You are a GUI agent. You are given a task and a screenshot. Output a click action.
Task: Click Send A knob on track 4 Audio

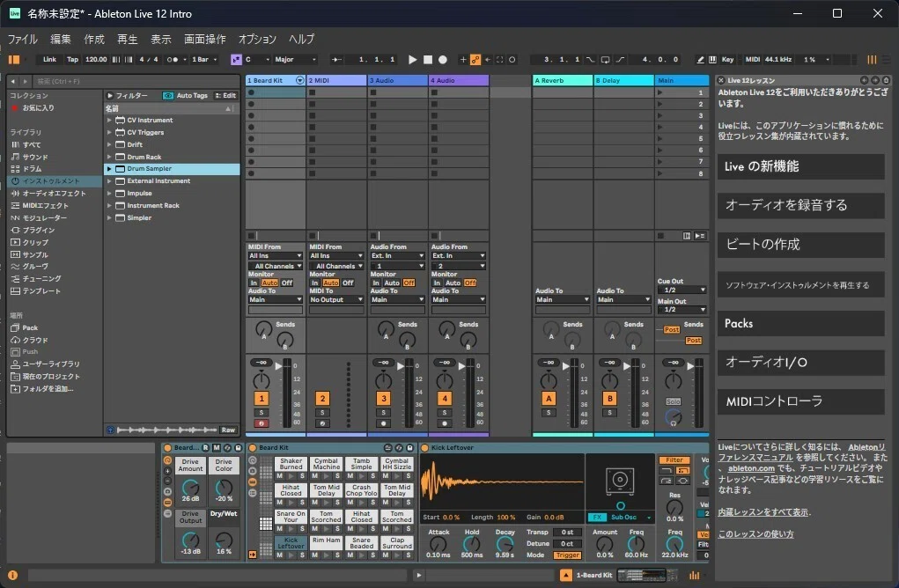pos(446,329)
